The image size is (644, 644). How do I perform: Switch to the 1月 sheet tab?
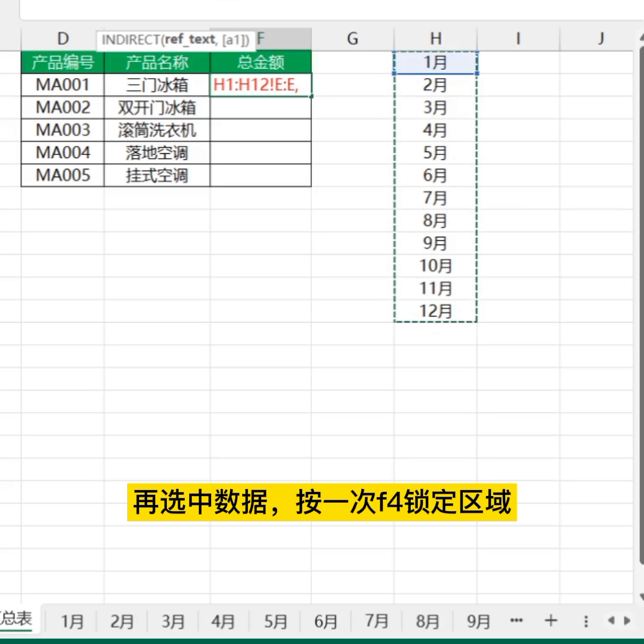click(72, 621)
